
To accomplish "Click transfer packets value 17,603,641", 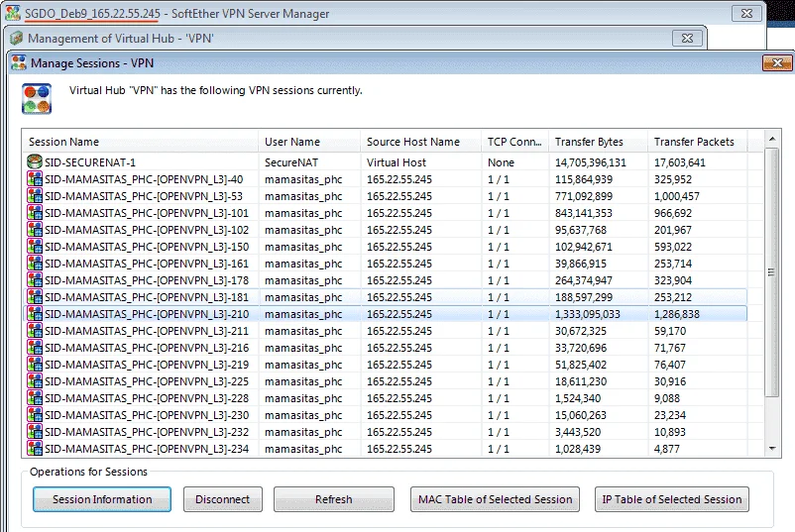I will (680, 162).
